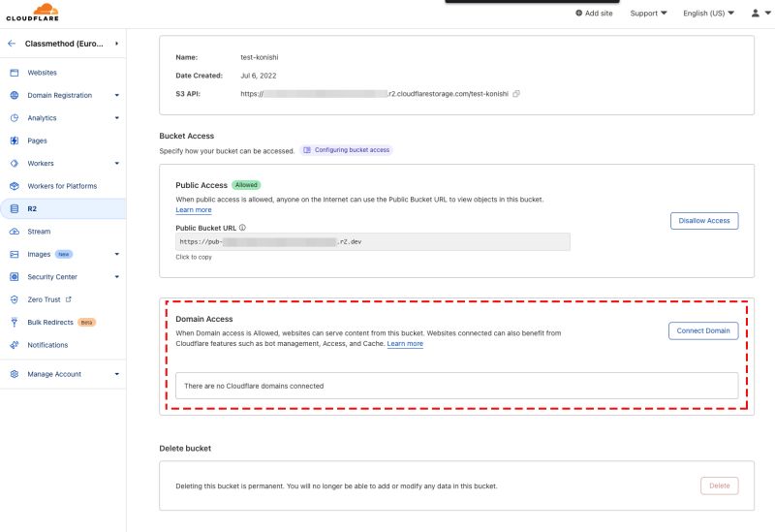Viewport: 775px width, 532px height.
Task: Click the Domain Registration globe icon
Action: click(15, 95)
